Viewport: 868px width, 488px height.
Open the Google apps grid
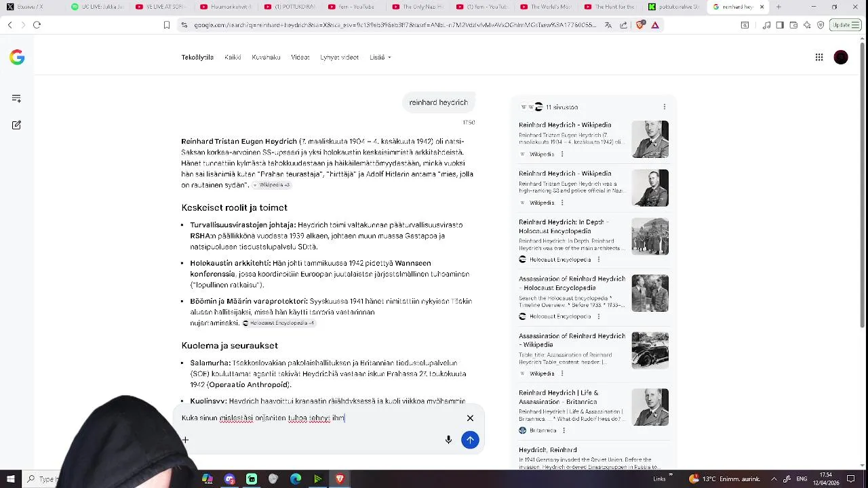tap(819, 58)
